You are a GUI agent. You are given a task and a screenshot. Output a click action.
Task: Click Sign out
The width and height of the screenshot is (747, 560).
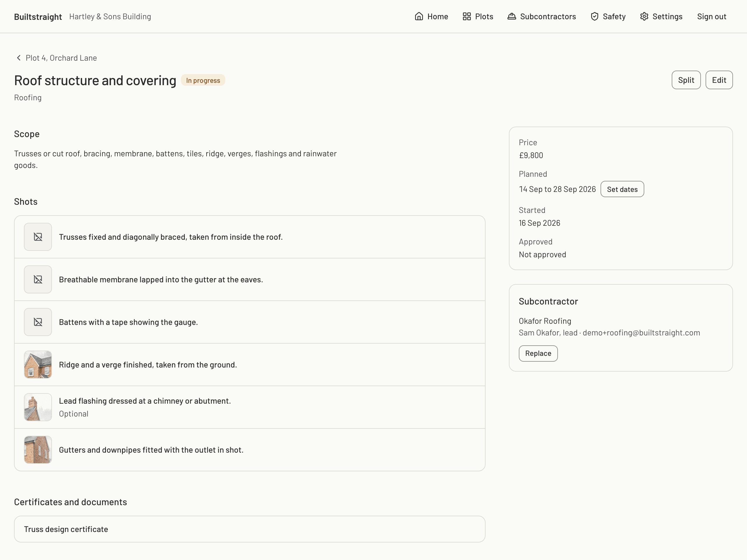[711, 17]
